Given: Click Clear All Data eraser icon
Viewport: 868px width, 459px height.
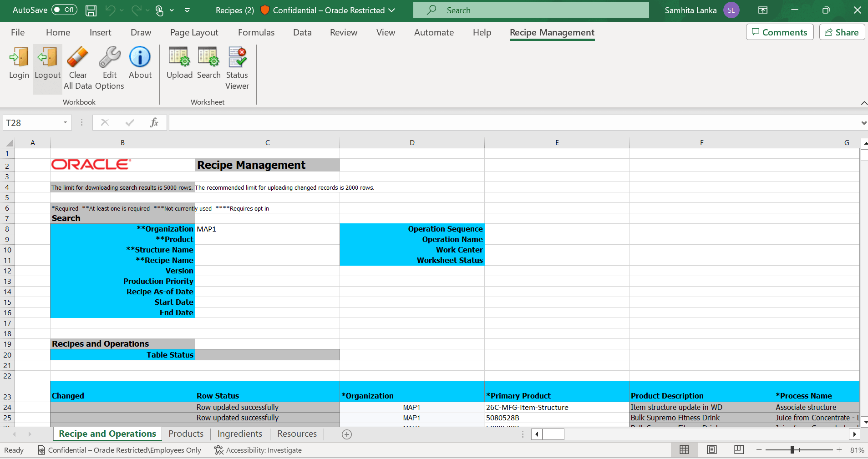Looking at the screenshot, I should [x=78, y=57].
